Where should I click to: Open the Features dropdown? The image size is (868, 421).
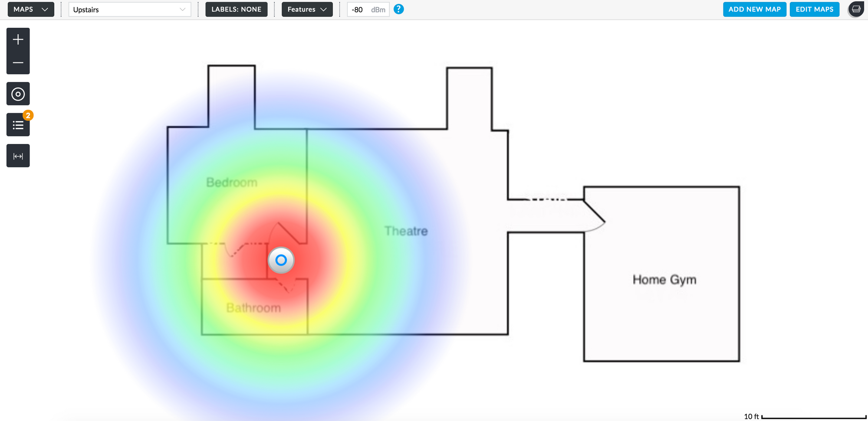click(307, 9)
